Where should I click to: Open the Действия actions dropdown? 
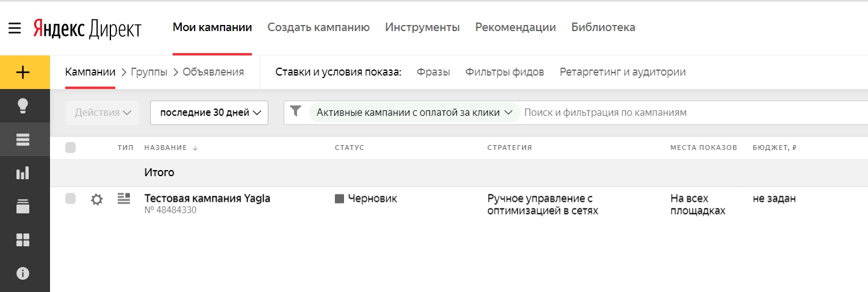(102, 113)
